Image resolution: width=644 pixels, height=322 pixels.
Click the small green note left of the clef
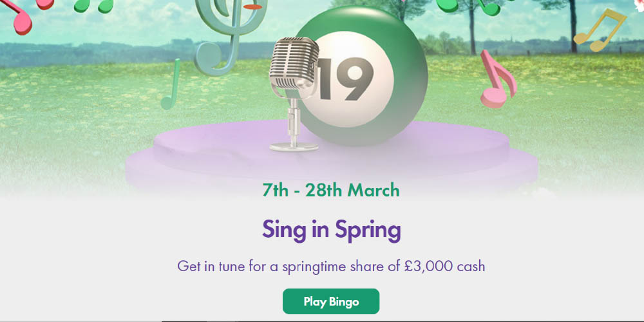pyautogui.click(x=171, y=87)
